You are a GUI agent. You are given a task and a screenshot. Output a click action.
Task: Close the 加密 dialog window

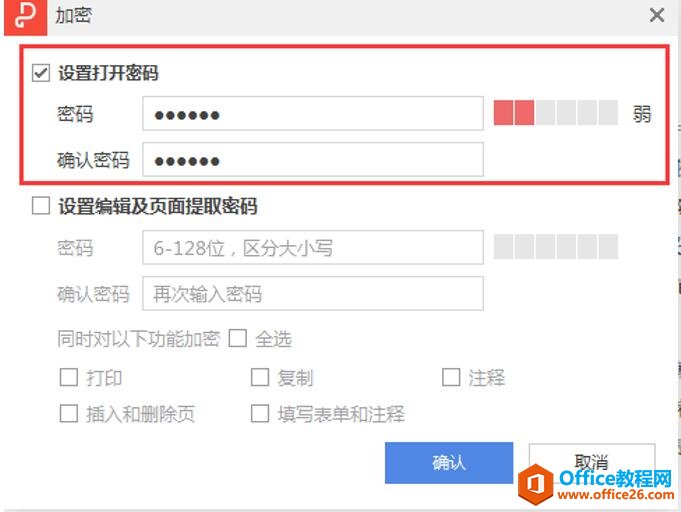[x=657, y=15]
